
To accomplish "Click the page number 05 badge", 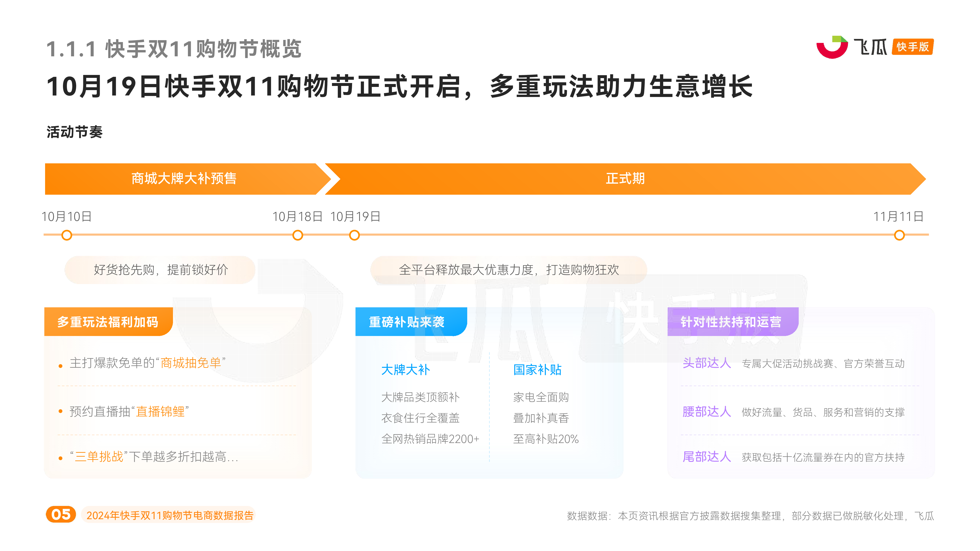I will tap(61, 515).
